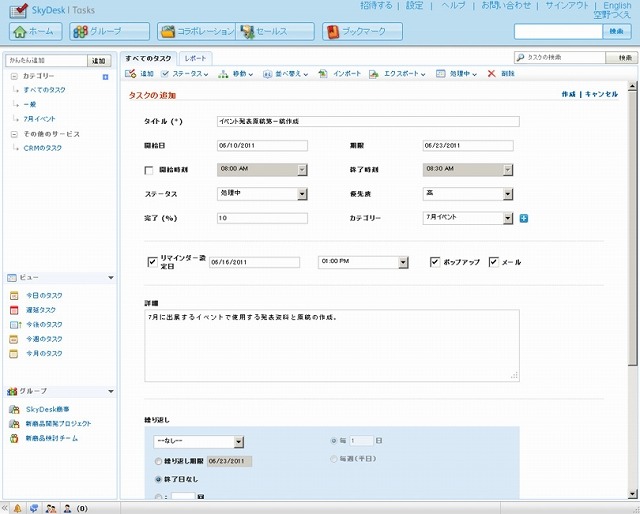
Task: Select the 終了日なし radio button
Action: coord(158,479)
